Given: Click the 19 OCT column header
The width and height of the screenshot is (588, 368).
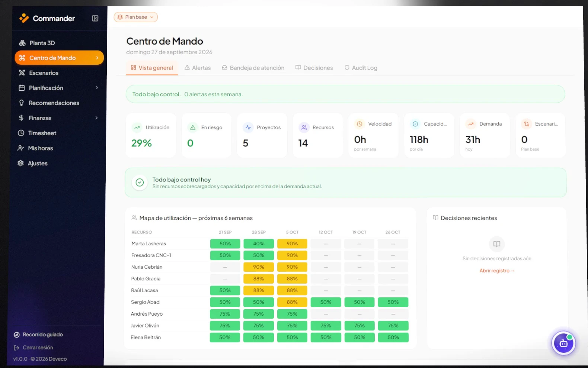Looking at the screenshot, I should point(359,232).
